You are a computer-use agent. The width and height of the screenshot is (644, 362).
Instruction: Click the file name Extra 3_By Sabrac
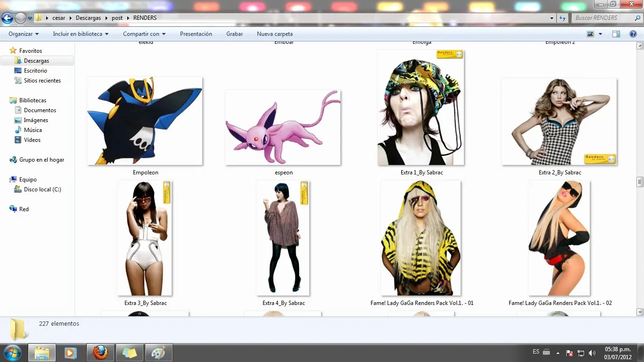point(146,303)
